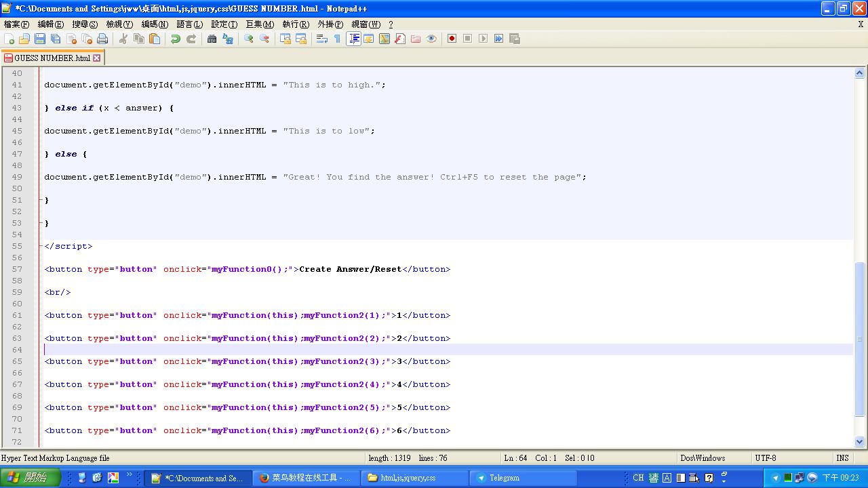Image resolution: width=868 pixels, height=488 pixels.
Task: Save all open files
Action: [x=56, y=39]
